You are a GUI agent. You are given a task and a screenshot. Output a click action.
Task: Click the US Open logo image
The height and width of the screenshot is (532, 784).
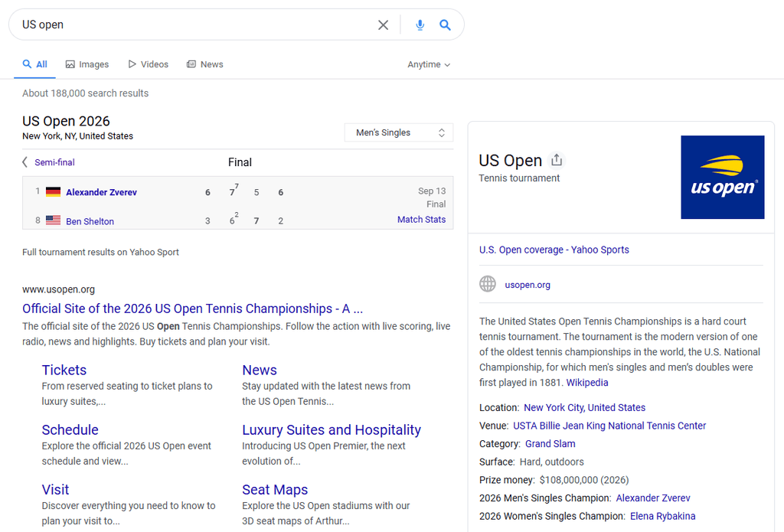pyautogui.click(x=723, y=177)
